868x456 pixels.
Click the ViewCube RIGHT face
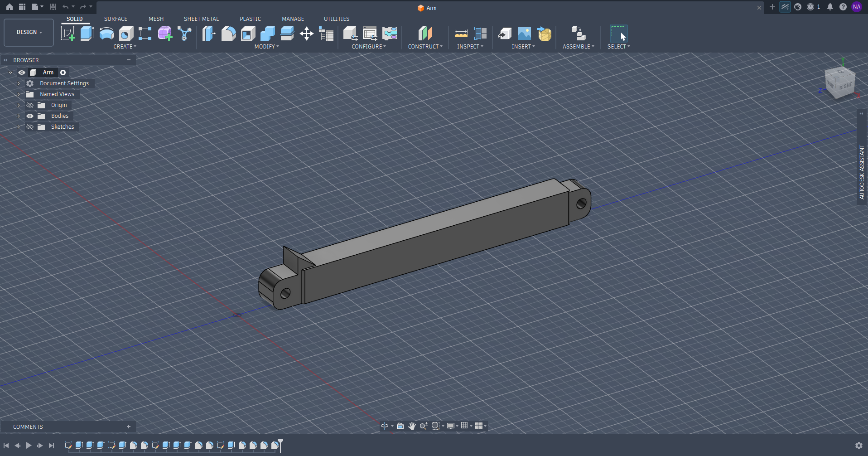(x=845, y=86)
